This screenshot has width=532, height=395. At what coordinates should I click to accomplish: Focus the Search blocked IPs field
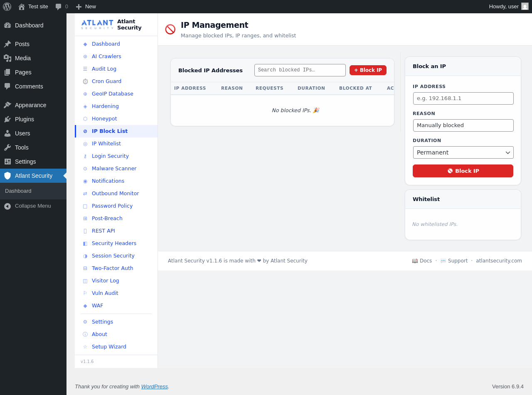(x=300, y=70)
